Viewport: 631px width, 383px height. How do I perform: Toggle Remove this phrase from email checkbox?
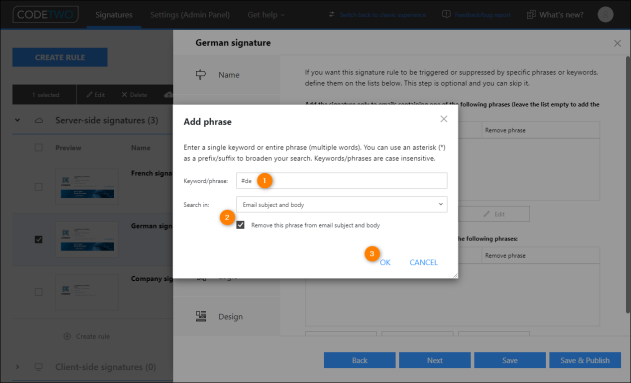click(240, 225)
